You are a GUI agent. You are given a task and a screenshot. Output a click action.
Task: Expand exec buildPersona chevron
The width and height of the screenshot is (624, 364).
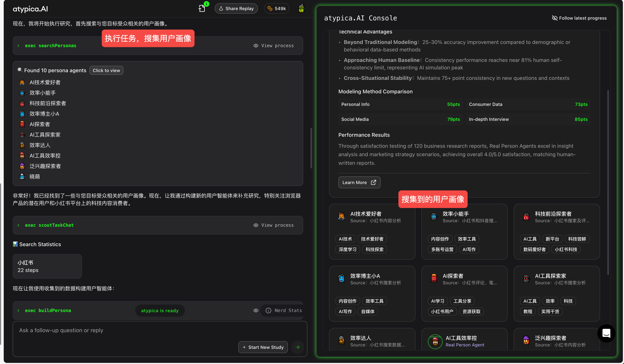[18, 310]
